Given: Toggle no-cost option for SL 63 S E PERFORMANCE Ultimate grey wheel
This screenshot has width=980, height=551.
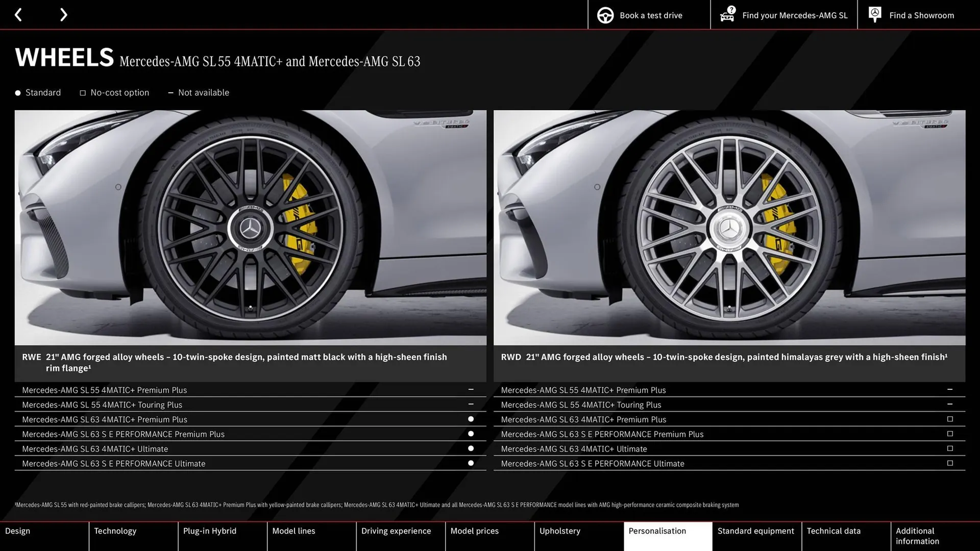Looking at the screenshot, I should coord(949,463).
